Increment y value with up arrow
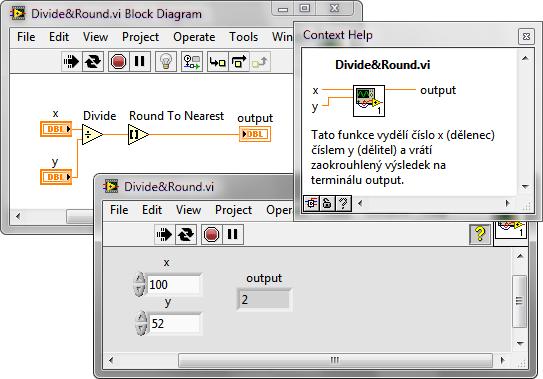543x379 pixels. 141,317
